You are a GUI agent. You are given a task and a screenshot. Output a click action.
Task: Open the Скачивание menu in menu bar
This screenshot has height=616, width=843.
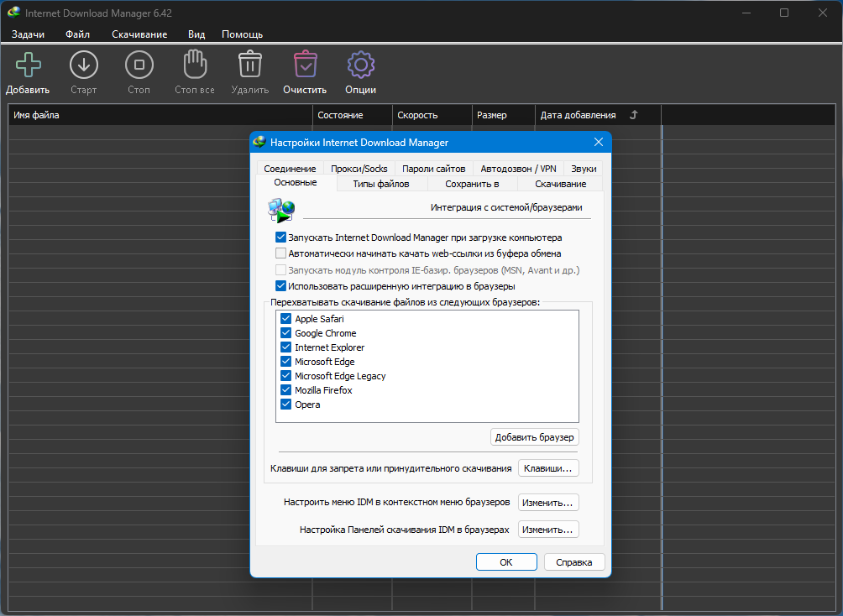pos(139,34)
